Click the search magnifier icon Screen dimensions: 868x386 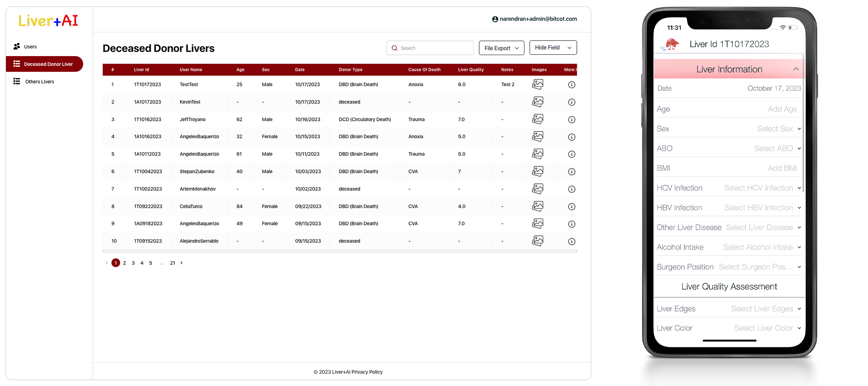point(395,48)
